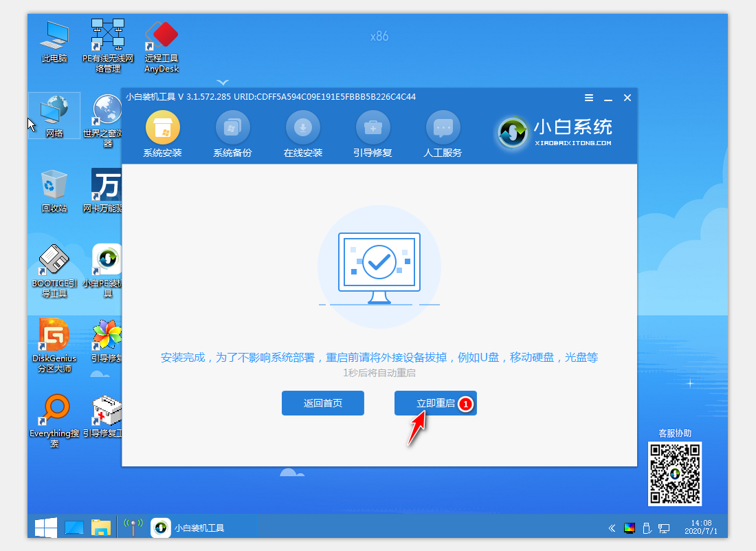Viewport: 756px width, 551px height.
Task: Select the 网络 desktop icon
Action: pos(54,116)
